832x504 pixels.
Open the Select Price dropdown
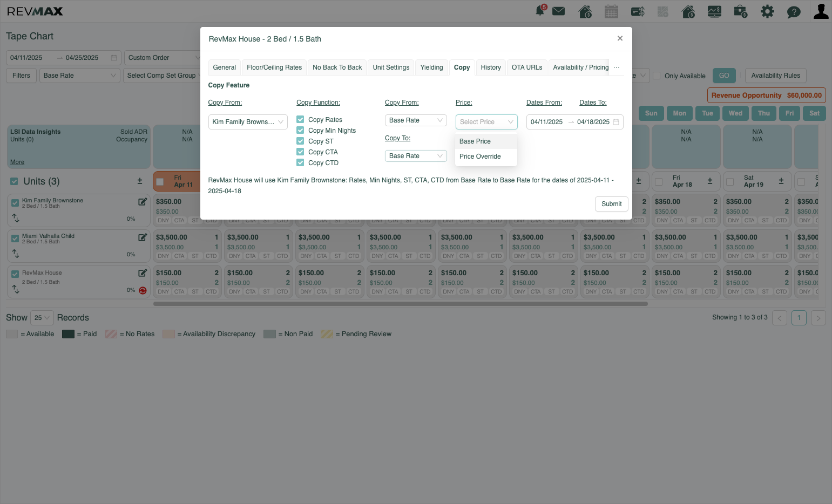point(486,122)
